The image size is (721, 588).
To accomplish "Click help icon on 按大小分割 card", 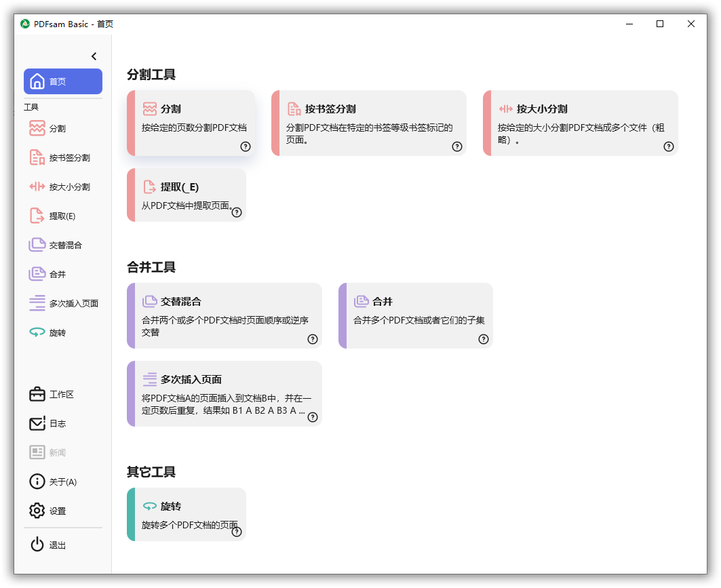I will (669, 146).
